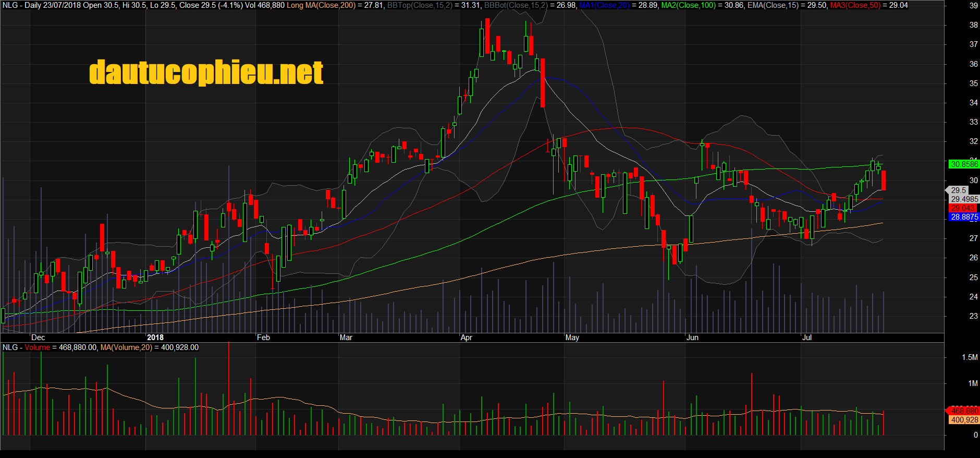Select the 2018 year label on time axis
Viewport: 980px width, 458px height.
(x=155, y=338)
